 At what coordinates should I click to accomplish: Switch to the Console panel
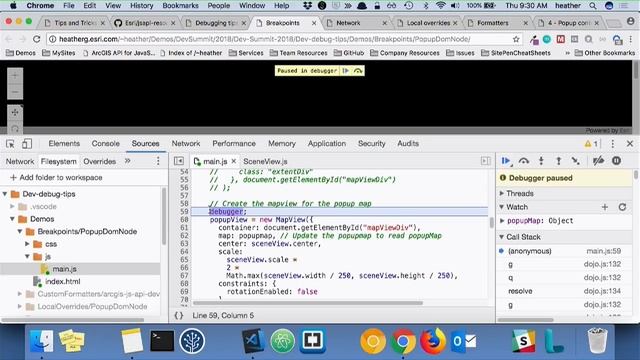click(x=106, y=144)
